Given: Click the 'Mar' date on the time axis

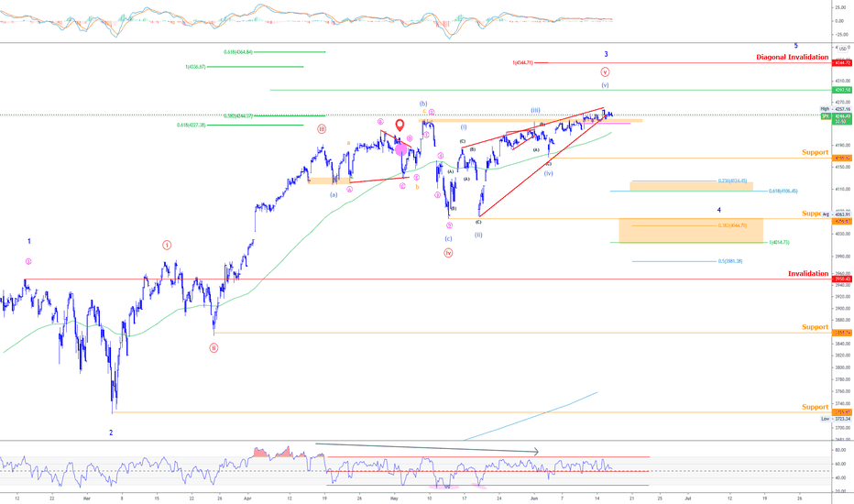Looking at the screenshot, I should tap(86, 498).
